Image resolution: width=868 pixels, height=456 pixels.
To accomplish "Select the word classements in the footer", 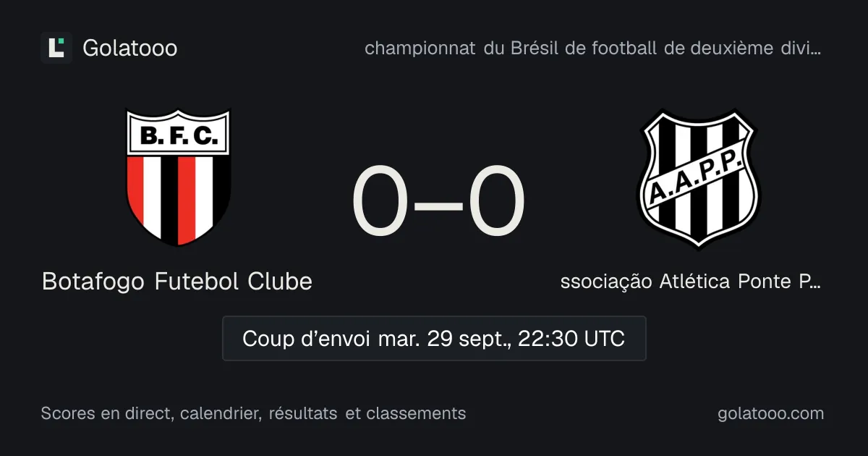I will (x=416, y=413).
